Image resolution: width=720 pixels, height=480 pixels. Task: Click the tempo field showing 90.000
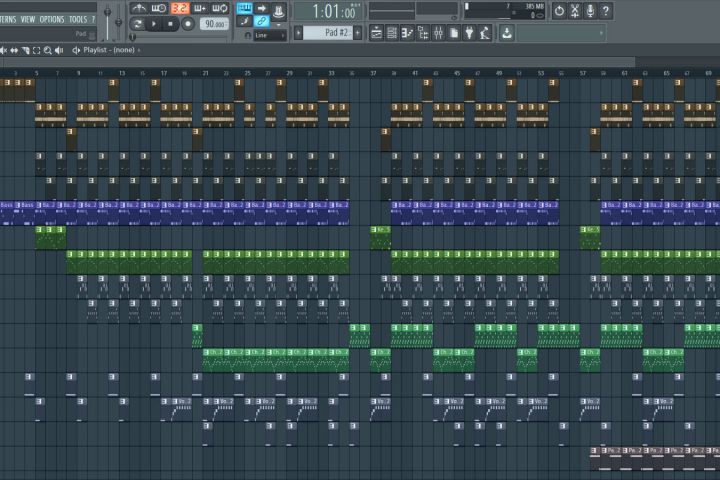[214, 24]
